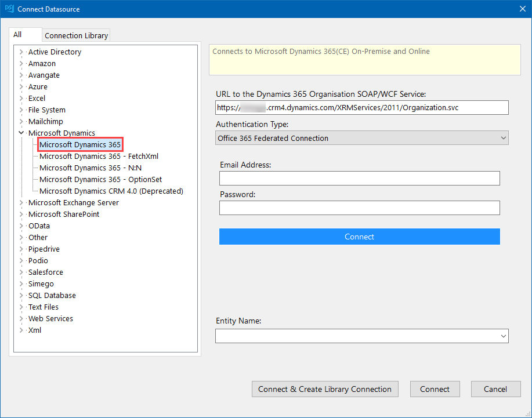Select the Microsoft Exchange Server item
The width and height of the screenshot is (532, 418).
click(x=73, y=202)
